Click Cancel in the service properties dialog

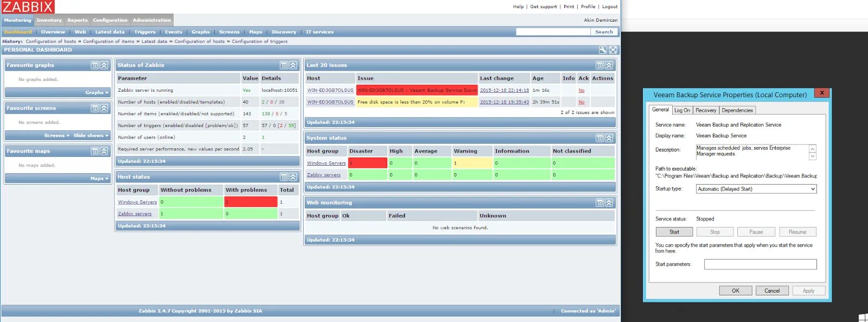click(772, 291)
